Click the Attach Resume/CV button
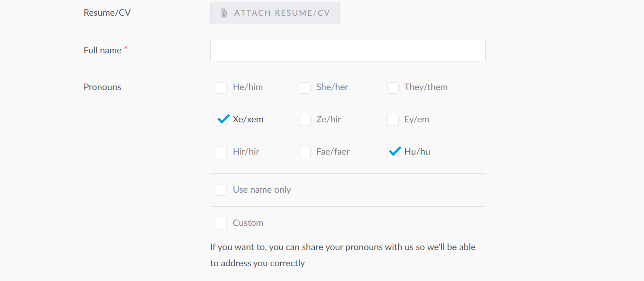 tap(275, 13)
